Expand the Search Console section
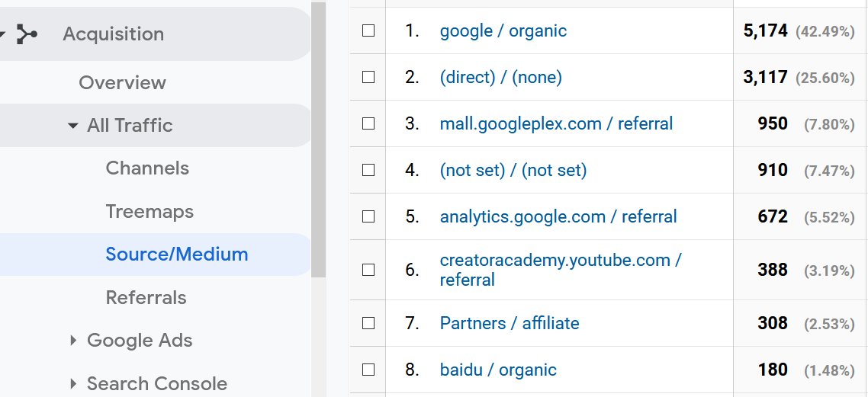Screen dimensions: 868x397 73,383
